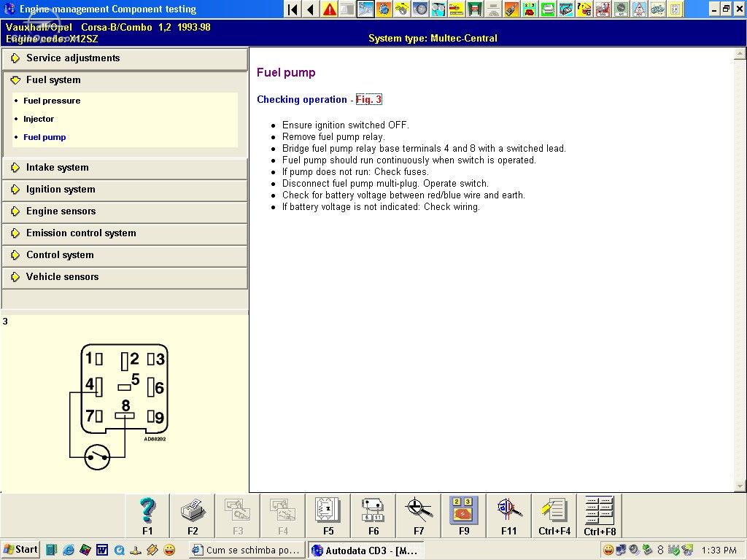
Task: Go to the first page with the bar-arrow icon
Action: (x=293, y=9)
